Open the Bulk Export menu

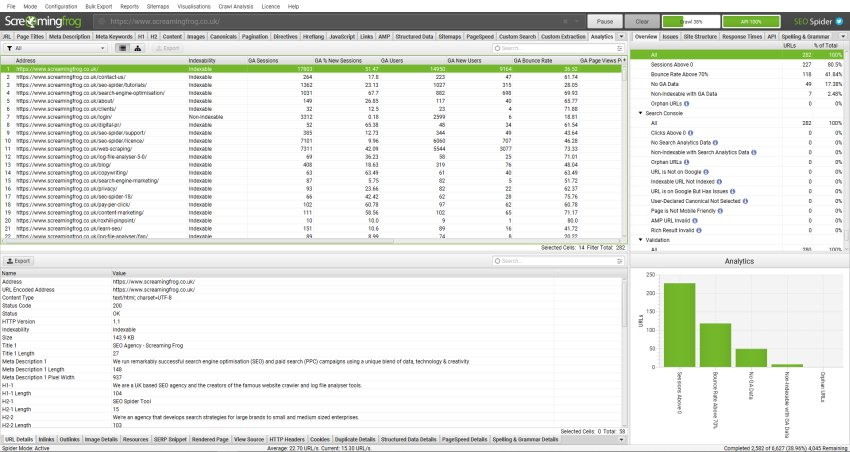click(99, 7)
